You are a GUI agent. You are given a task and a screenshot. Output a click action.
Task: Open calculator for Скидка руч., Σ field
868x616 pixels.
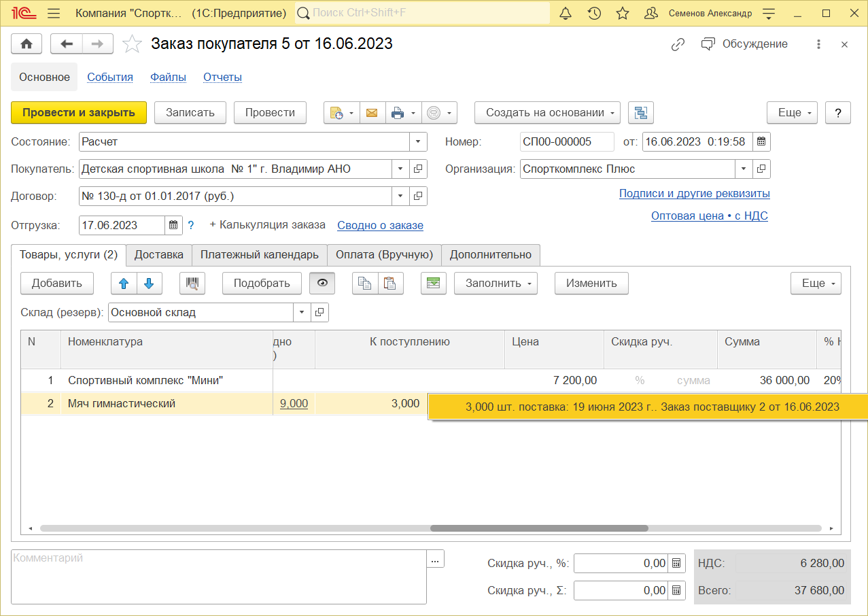(x=676, y=591)
